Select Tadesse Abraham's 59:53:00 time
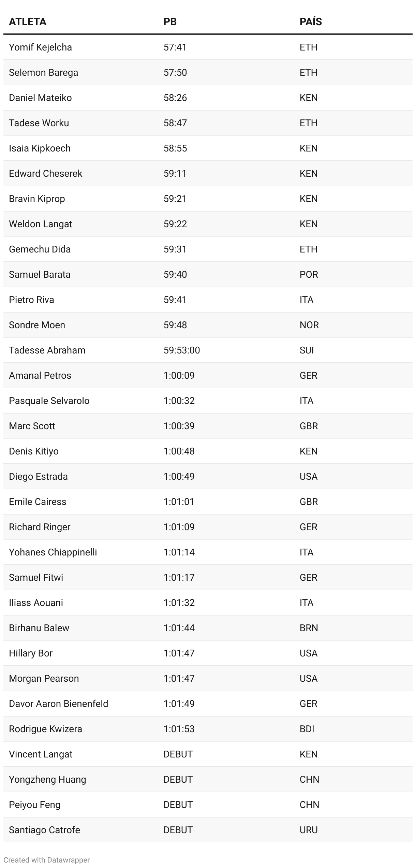Viewport: 416px width, 868px height. coord(182,350)
